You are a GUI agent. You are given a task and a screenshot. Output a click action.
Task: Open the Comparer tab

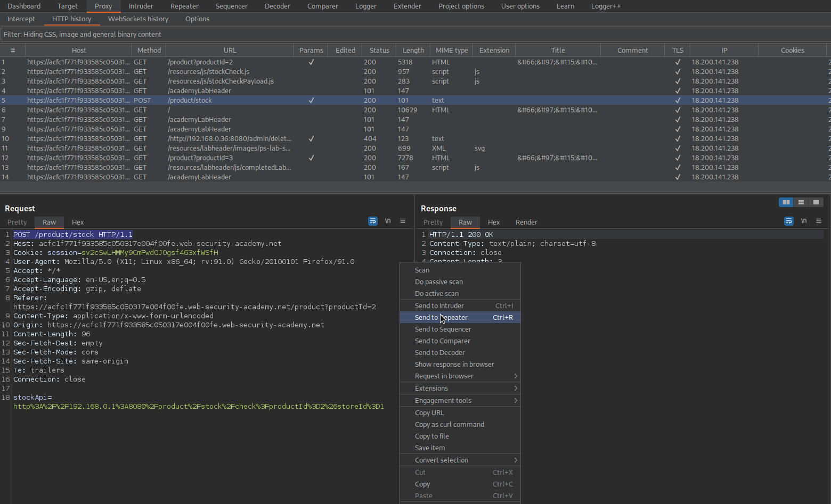click(x=322, y=6)
